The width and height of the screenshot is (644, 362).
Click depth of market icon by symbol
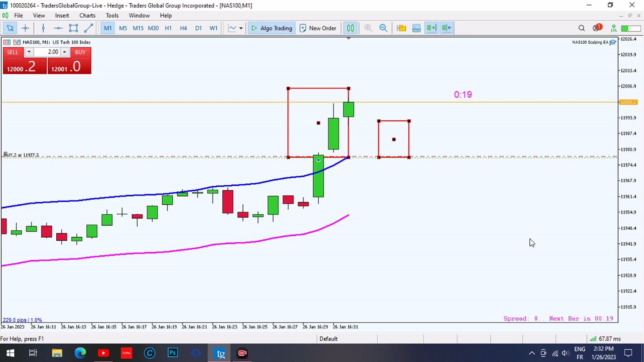point(17,42)
